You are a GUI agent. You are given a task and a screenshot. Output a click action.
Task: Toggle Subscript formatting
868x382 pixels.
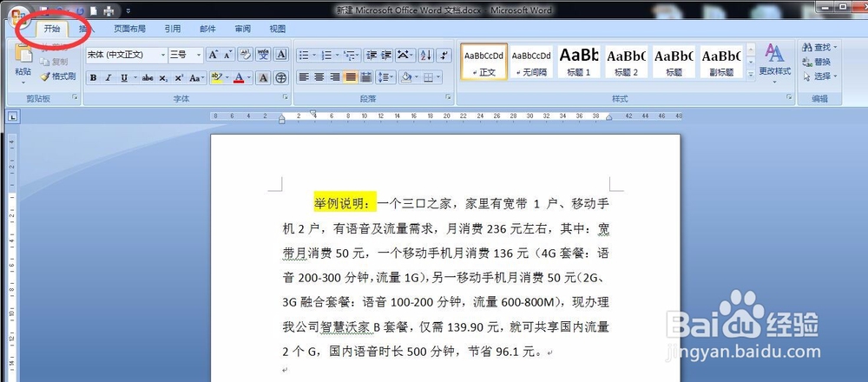click(x=163, y=78)
